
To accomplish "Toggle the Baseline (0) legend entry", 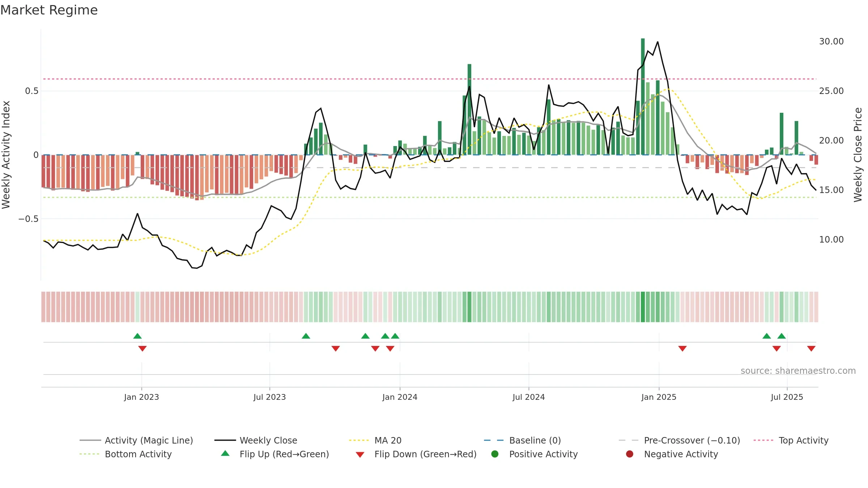I will [x=522, y=440].
